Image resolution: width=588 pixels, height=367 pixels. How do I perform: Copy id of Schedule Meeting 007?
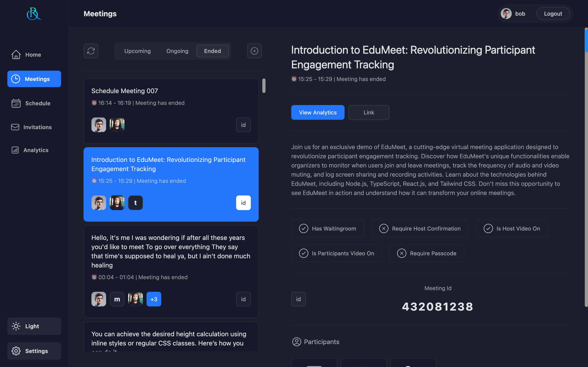click(x=243, y=125)
